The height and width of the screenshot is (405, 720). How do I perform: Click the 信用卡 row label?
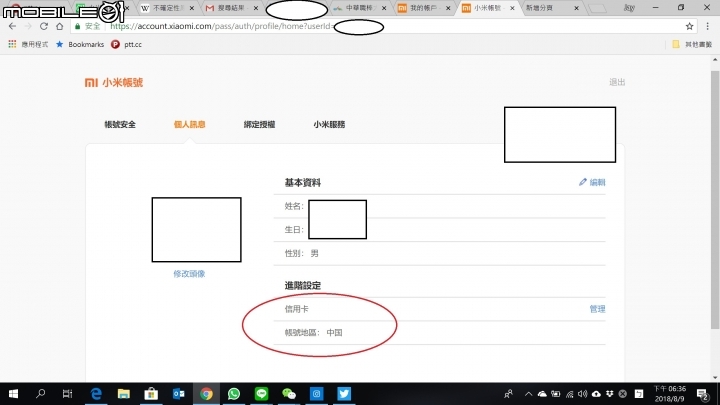point(297,309)
